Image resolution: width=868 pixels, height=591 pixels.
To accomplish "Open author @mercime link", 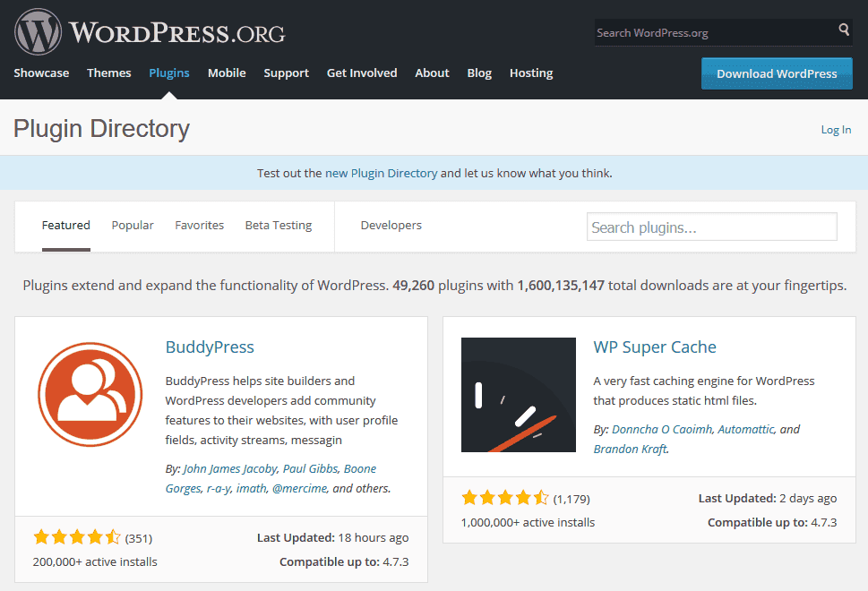I will (299, 489).
